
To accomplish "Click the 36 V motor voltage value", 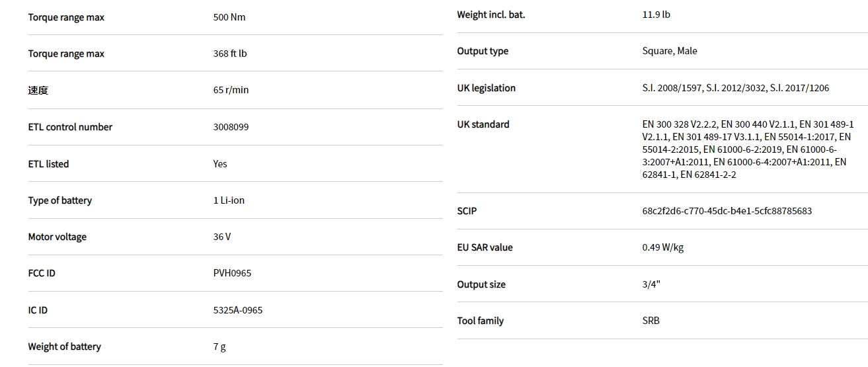I will [x=222, y=237].
